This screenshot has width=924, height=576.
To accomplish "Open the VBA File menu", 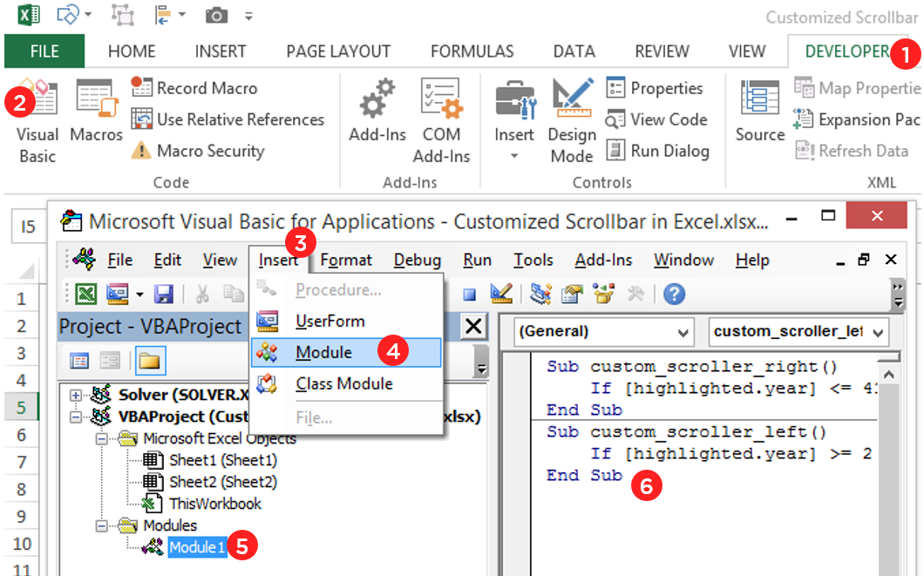I will click(119, 260).
